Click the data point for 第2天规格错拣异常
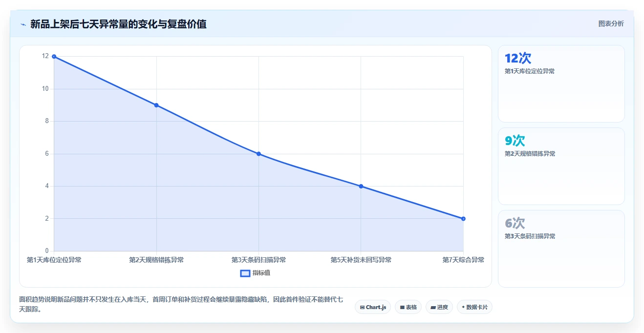 [x=156, y=105]
